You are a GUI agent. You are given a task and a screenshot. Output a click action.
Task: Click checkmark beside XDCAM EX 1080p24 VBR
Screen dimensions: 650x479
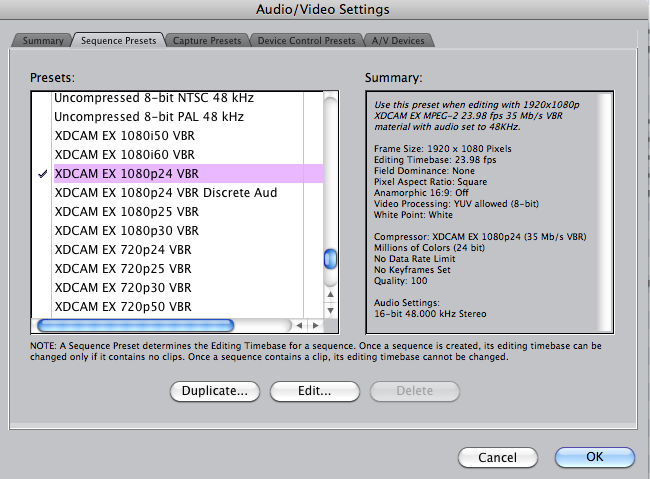pos(43,174)
